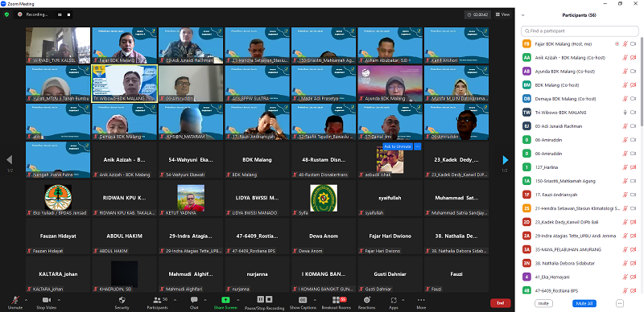Select participant 150-Sriastiti_Mahkamah Agung in list
The height and width of the screenshot is (312, 644).
pos(580,181)
